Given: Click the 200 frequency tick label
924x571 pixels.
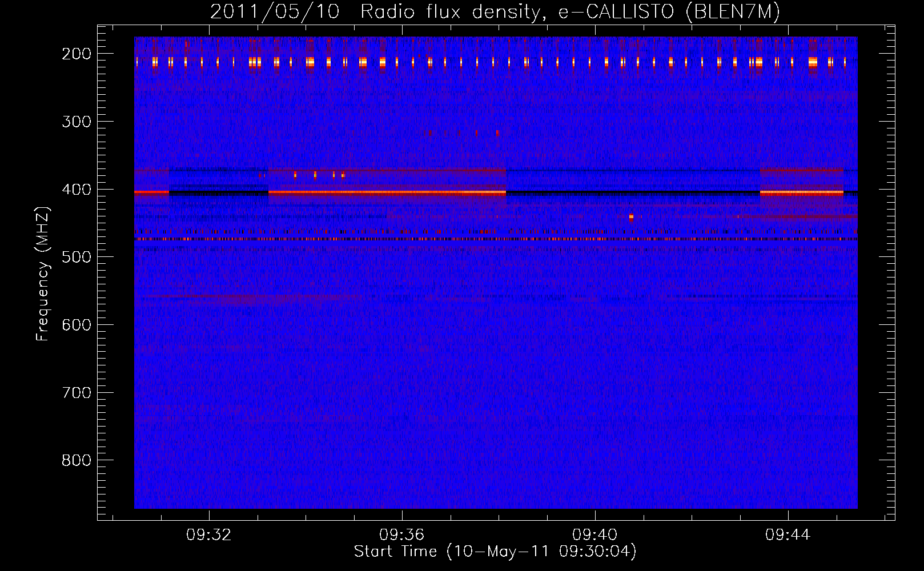Looking at the screenshot, I should click(77, 54).
